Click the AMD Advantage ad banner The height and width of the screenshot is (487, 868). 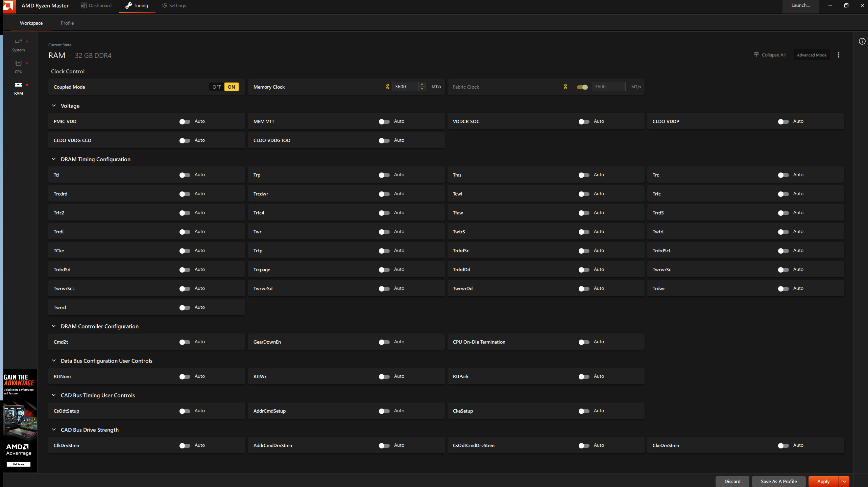pyautogui.click(x=20, y=421)
